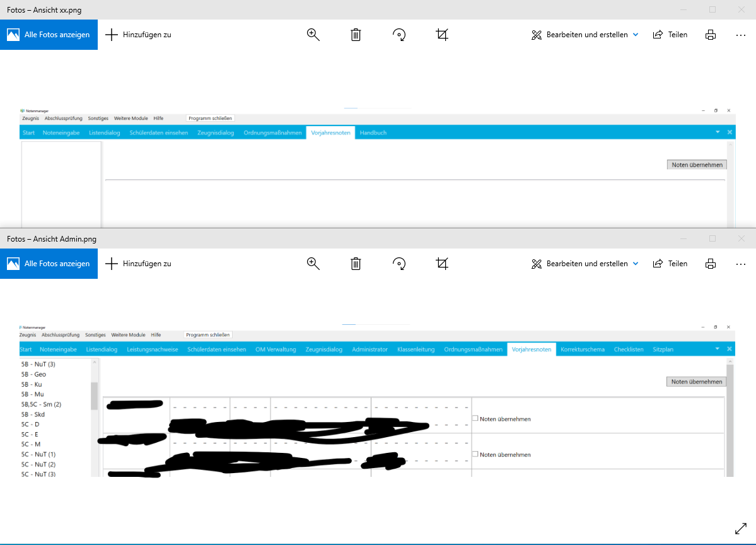Switch to the Handbuch tab

point(373,133)
